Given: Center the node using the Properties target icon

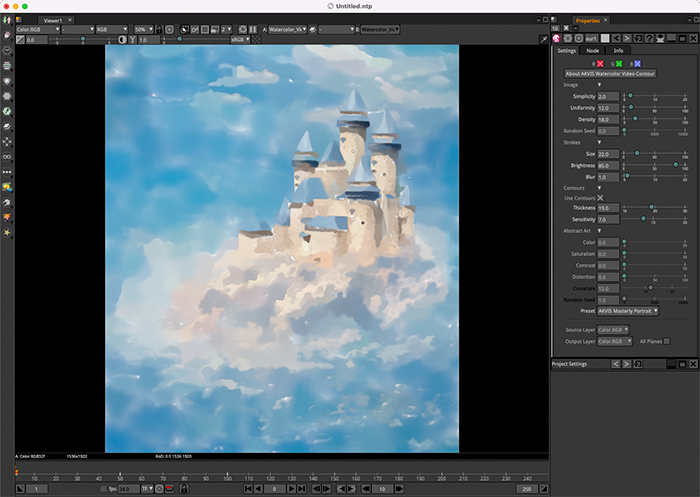Looking at the screenshot, I should [x=579, y=38].
